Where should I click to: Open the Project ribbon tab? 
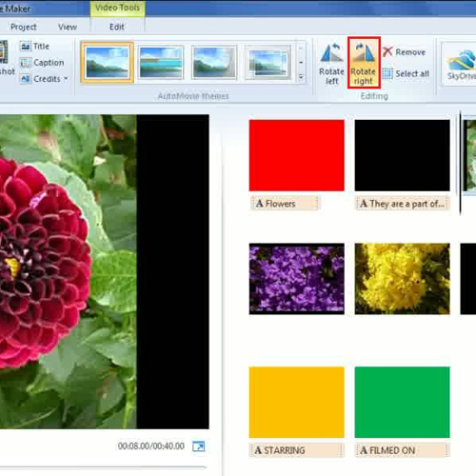pos(24,27)
